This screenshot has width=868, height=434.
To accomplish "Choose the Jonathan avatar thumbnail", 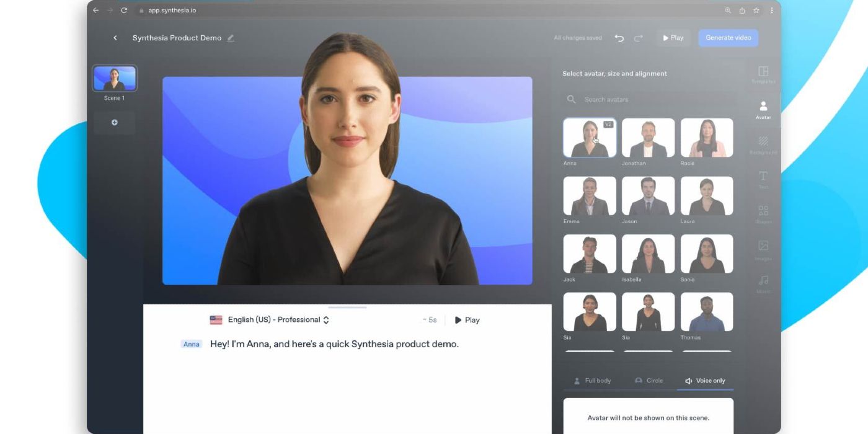I will tap(648, 138).
